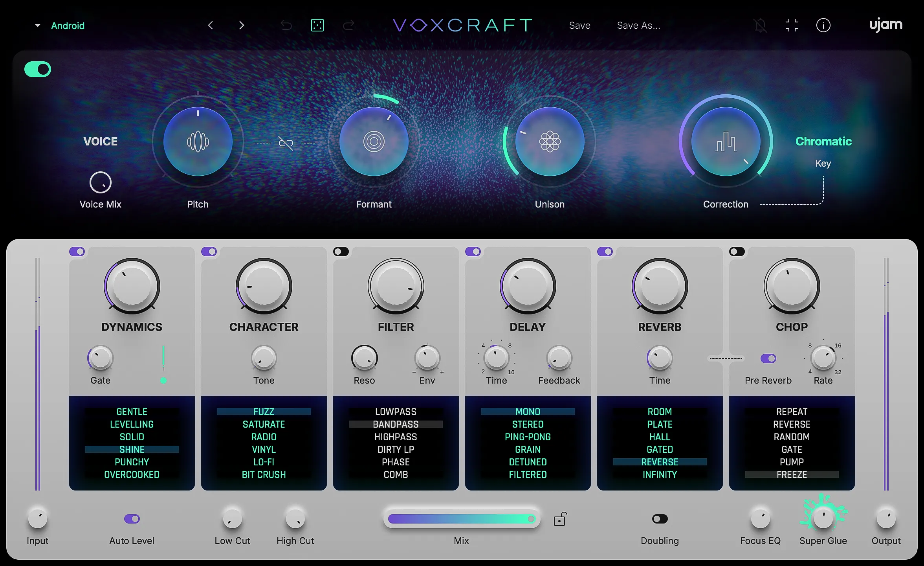Click the ujam logo
The height and width of the screenshot is (566, 924).
885,24
